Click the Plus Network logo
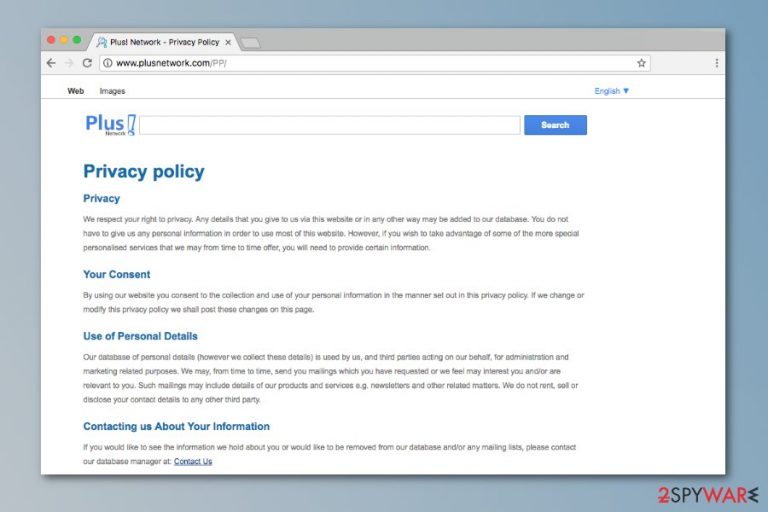 (111, 124)
